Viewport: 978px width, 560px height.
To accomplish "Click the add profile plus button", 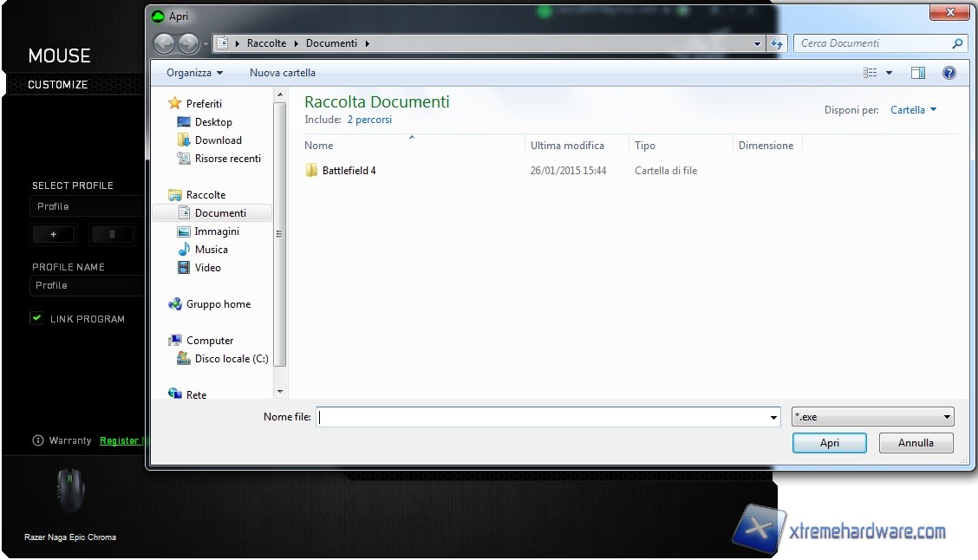I will 54,234.
